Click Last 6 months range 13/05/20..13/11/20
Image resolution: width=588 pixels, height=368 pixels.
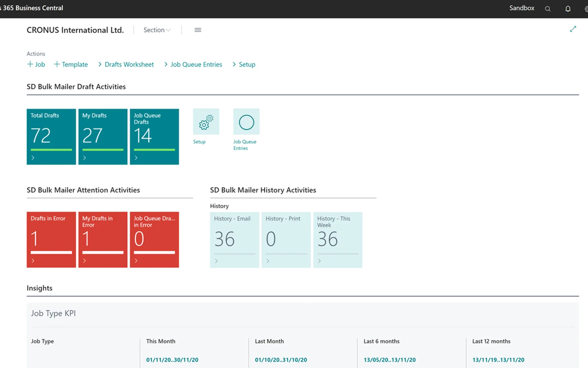click(x=390, y=360)
